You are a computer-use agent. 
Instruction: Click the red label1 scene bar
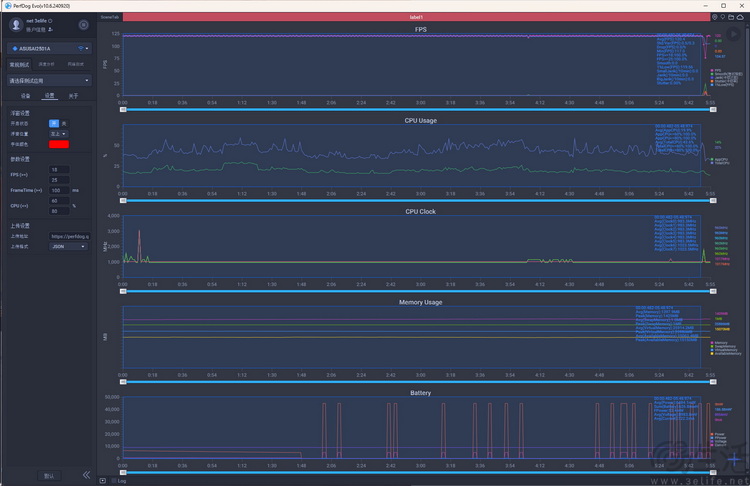click(416, 17)
